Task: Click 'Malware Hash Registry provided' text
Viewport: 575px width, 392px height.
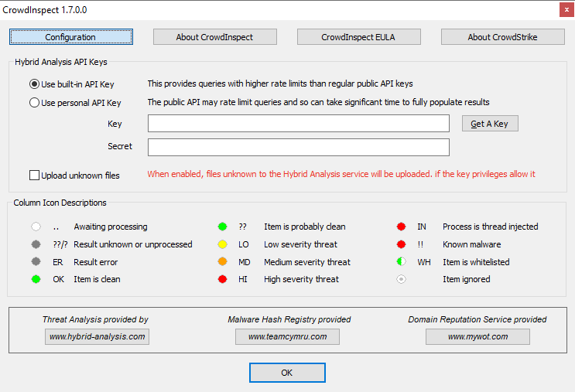Action: click(x=289, y=319)
